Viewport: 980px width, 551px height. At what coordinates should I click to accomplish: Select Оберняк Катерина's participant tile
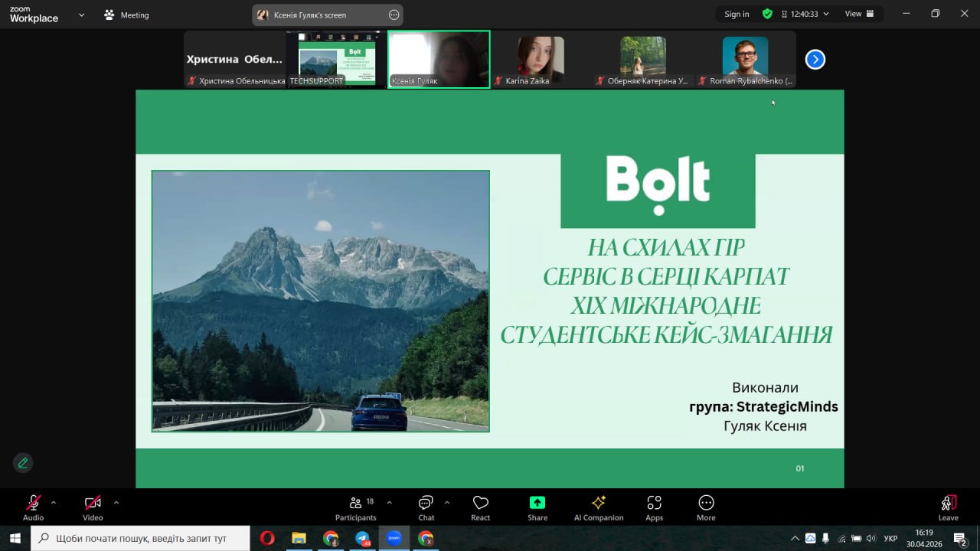click(x=643, y=59)
